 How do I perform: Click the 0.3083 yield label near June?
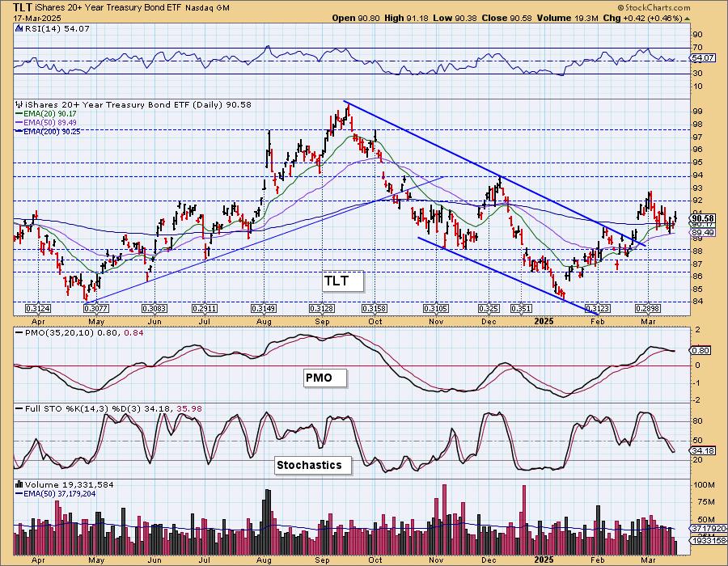pos(154,309)
